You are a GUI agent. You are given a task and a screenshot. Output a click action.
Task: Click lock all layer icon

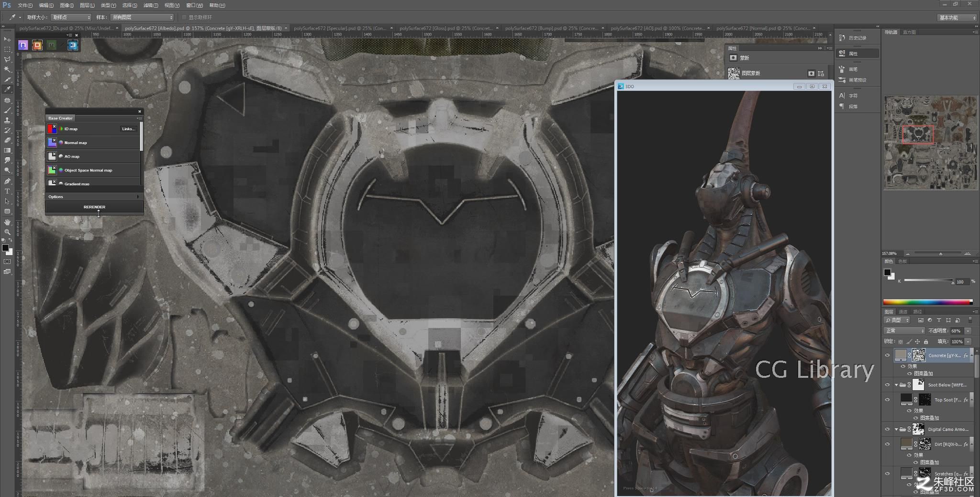coord(926,342)
